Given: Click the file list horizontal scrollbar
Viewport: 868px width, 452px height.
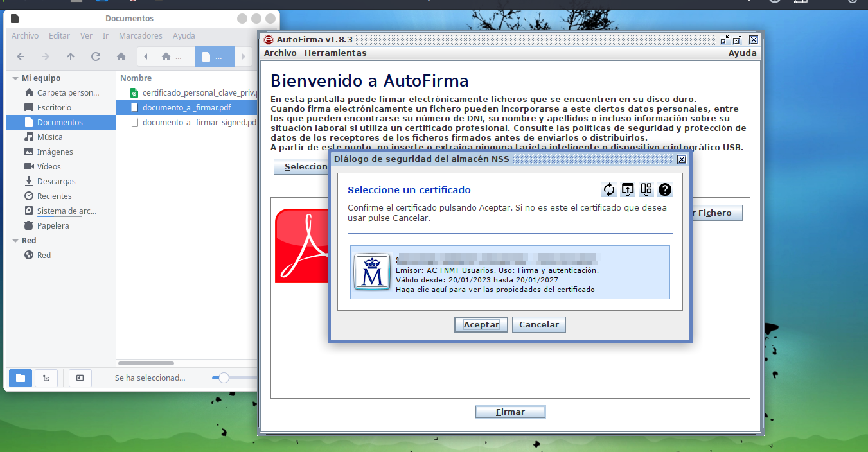Looking at the screenshot, I should [146, 363].
